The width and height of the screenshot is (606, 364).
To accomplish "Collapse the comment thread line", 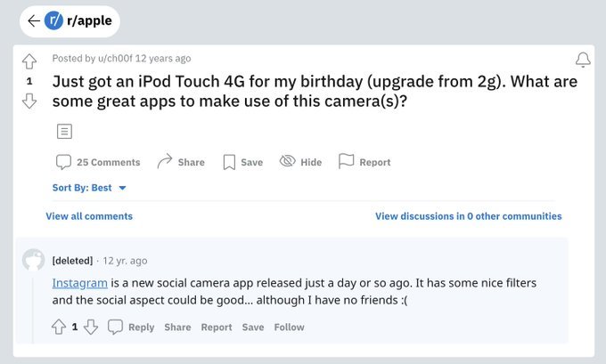I will [x=33, y=307].
